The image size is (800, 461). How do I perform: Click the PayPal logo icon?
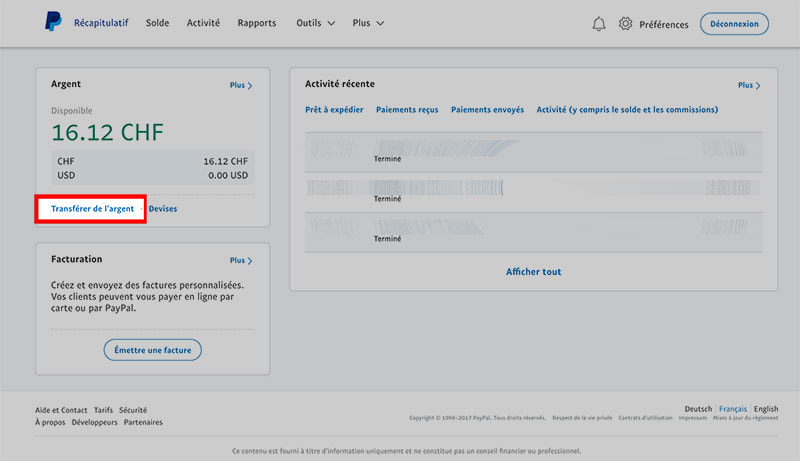click(x=52, y=23)
